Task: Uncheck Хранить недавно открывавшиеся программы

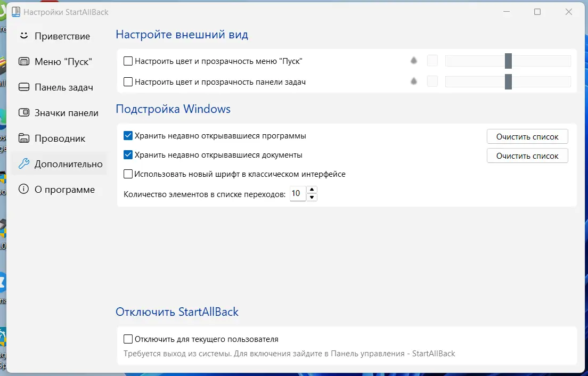Action: 128,136
